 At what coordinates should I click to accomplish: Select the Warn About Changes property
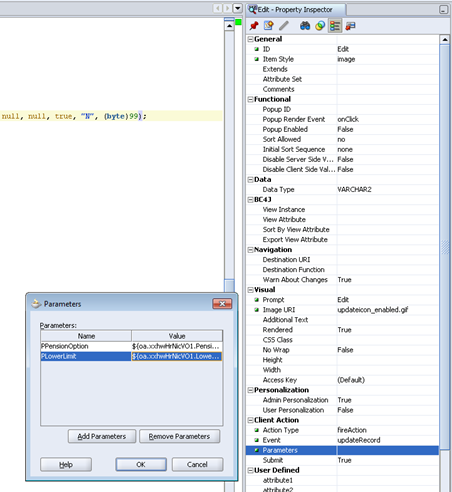pyautogui.click(x=295, y=280)
